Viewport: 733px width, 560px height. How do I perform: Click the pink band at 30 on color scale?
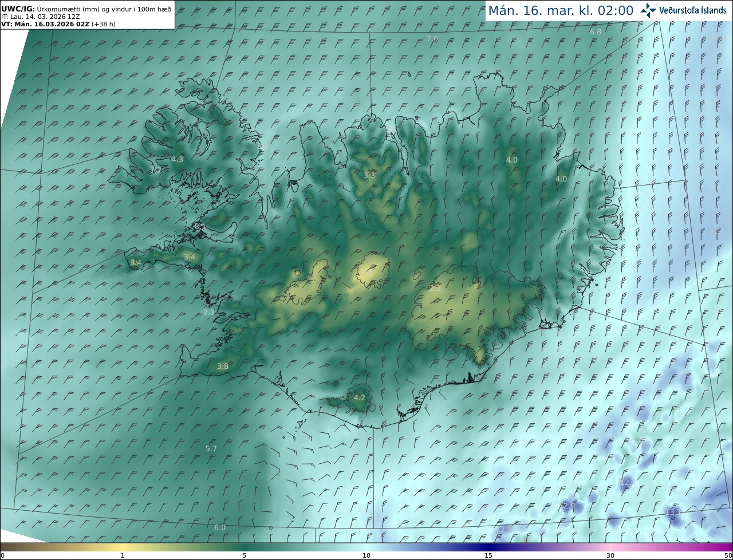coord(610,547)
